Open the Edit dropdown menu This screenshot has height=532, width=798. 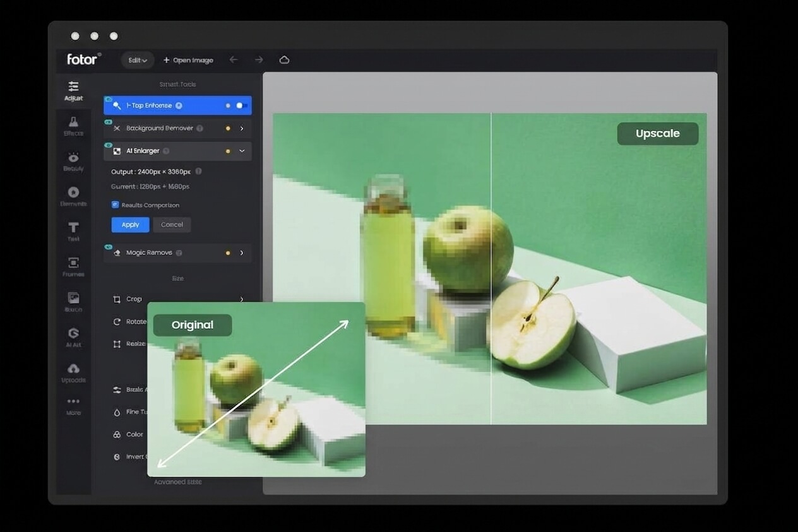pyautogui.click(x=138, y=60)
